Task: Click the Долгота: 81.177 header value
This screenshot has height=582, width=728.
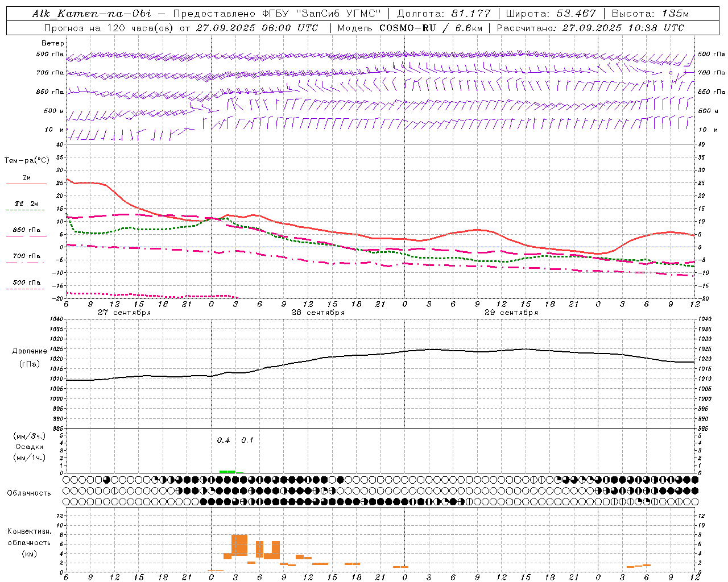Action: coord(444,14)
